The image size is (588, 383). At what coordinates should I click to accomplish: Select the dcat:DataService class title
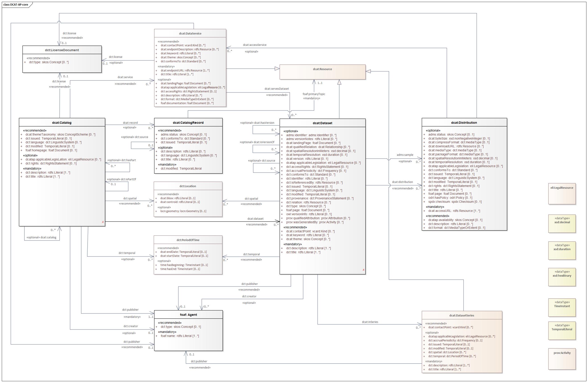(x=190, y=34)
